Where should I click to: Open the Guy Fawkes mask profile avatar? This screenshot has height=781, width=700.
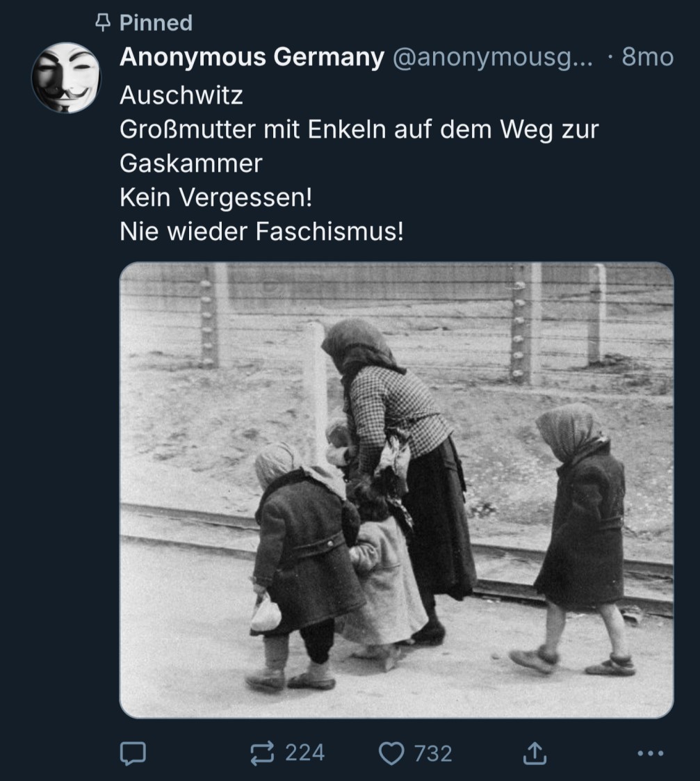[x=66, y=78]
